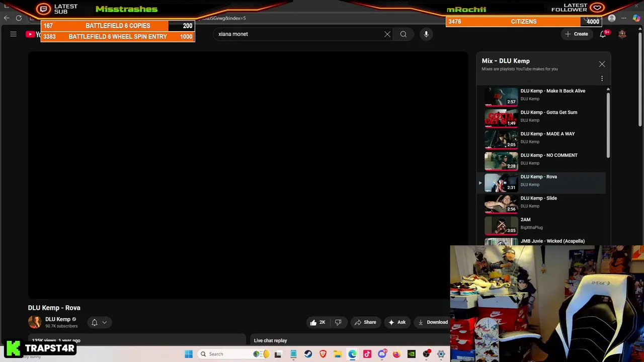Play Make It Back Alive from the mix
Viewport: 644px width, 362px height.
(552, 91)
